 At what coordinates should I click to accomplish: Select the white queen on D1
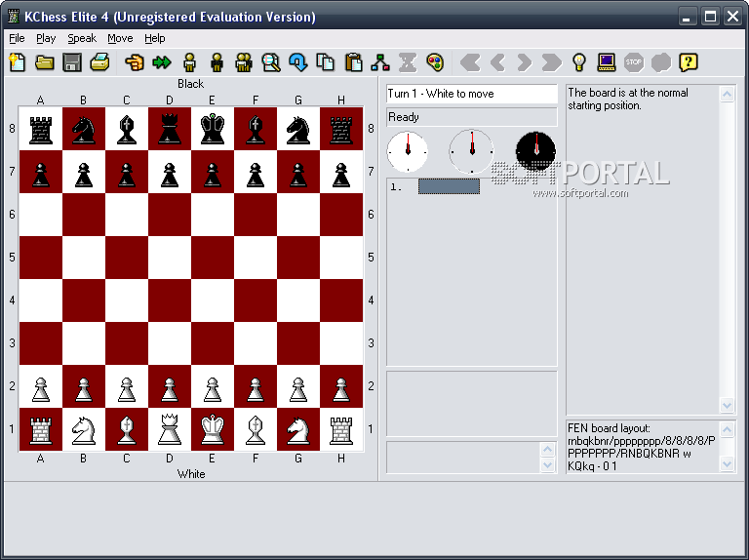(170, 429)
